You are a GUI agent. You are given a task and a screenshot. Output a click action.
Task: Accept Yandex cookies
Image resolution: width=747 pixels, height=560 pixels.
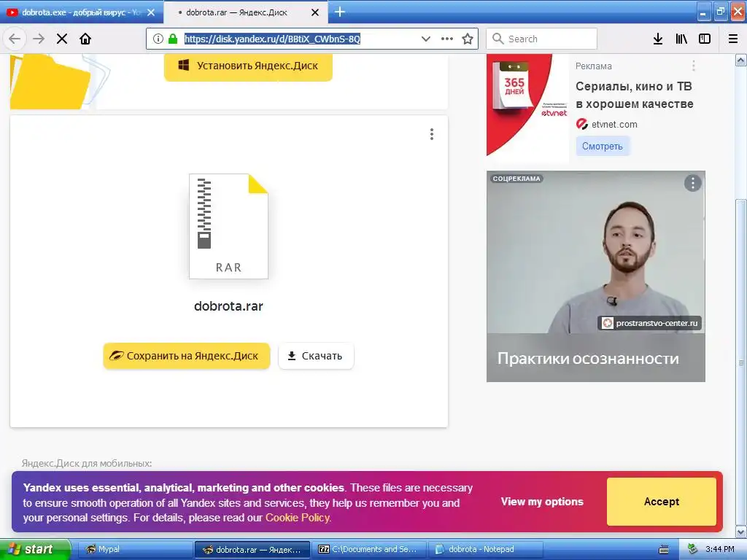(661, 502)
